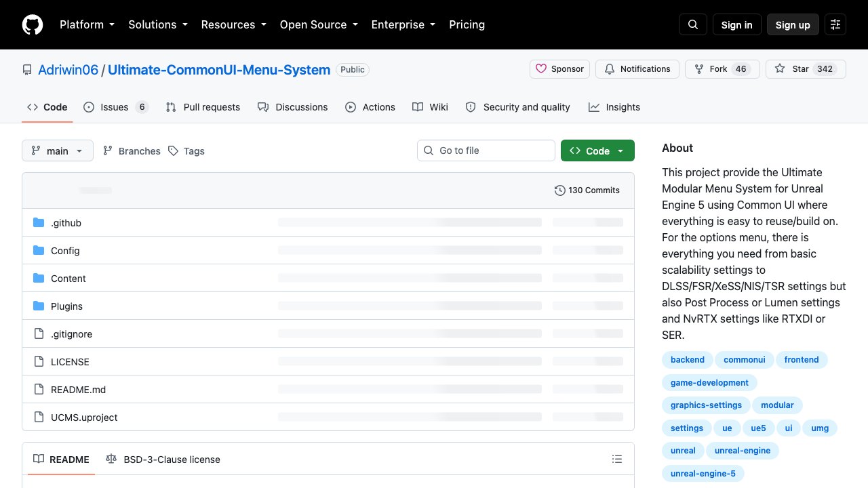Screen dimensions: 868x488
Task: Open the Adriwin06 owner profile link
Action: point(68,70)
